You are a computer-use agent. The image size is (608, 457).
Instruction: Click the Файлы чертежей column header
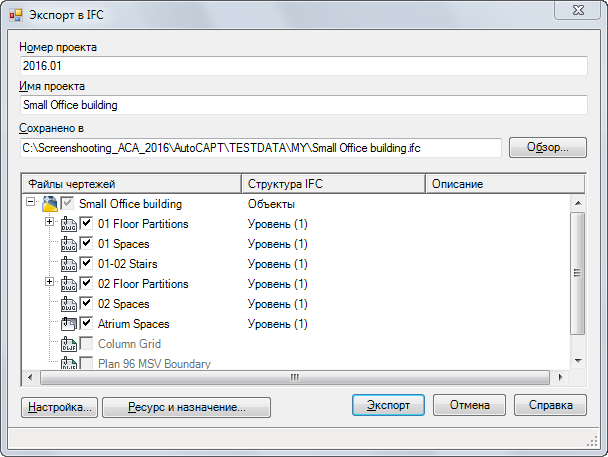point(130,184)
